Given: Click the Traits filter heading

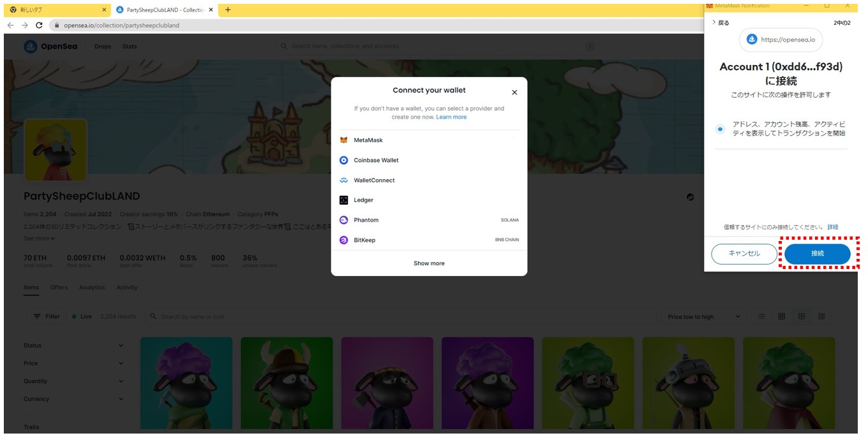Looking at the screenshot, I should click(x=31, y=427).
